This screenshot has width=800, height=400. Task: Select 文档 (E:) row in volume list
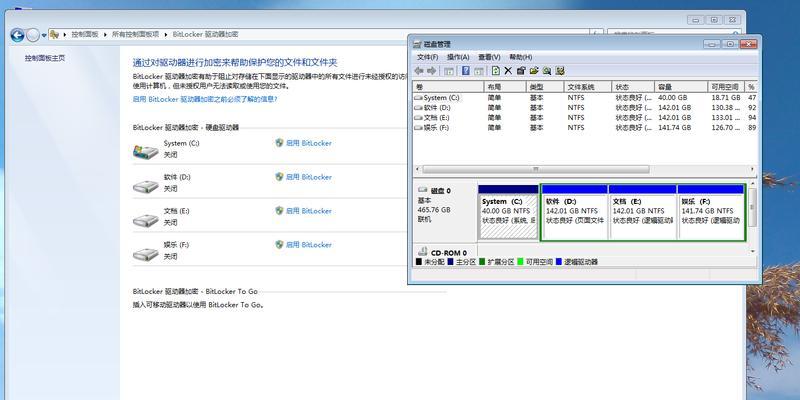[585, 118]
